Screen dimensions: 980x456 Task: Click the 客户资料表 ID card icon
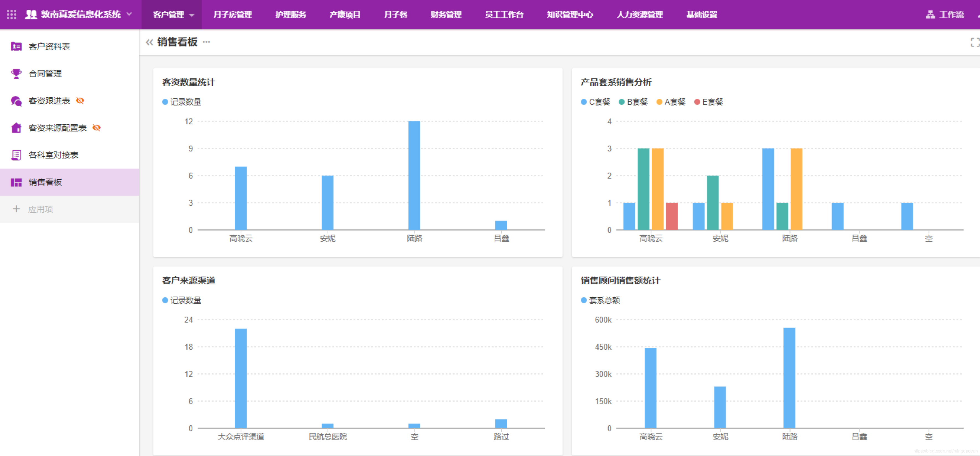pos(16,46)
